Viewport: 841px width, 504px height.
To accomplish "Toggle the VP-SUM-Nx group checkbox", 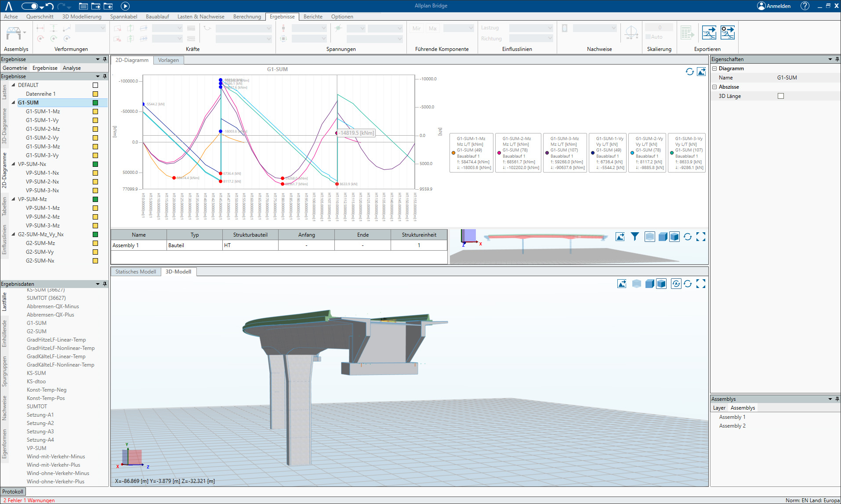I will pos(95,164).
